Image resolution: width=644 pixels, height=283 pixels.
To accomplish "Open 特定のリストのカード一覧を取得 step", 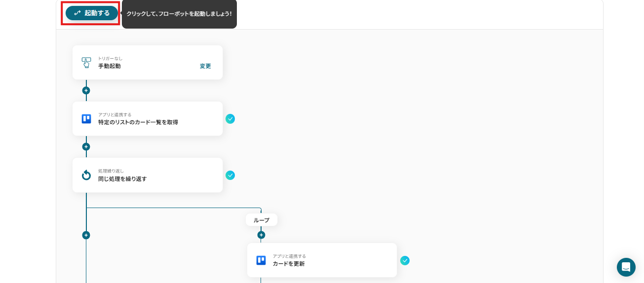I will [148, 119].
